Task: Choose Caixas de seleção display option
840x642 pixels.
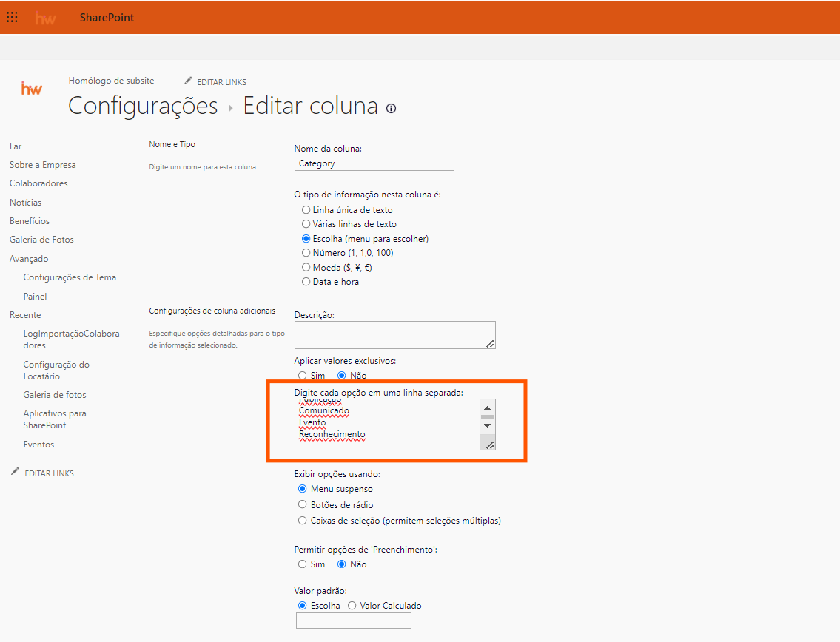Action: click(x=302, y=521)
